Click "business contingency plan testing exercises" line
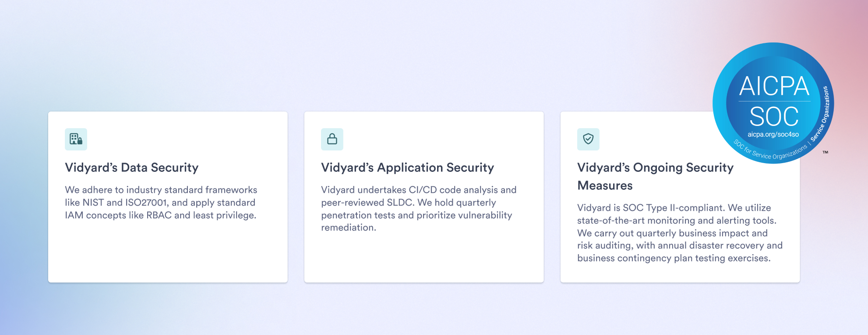 674,258
